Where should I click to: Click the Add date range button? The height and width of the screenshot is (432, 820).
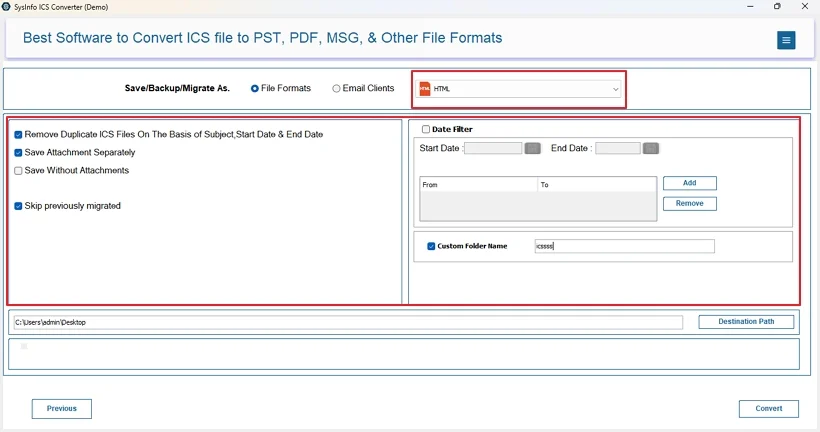690,183
